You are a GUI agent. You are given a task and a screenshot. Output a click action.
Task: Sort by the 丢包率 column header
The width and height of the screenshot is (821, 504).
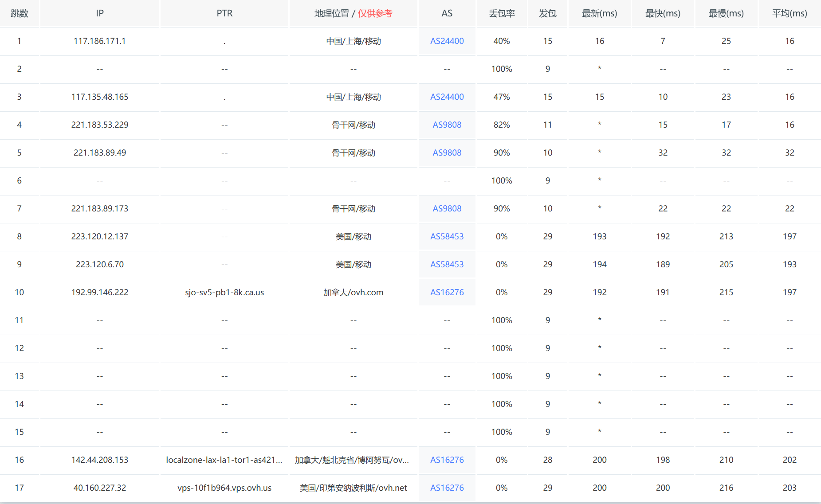[501, 13]
